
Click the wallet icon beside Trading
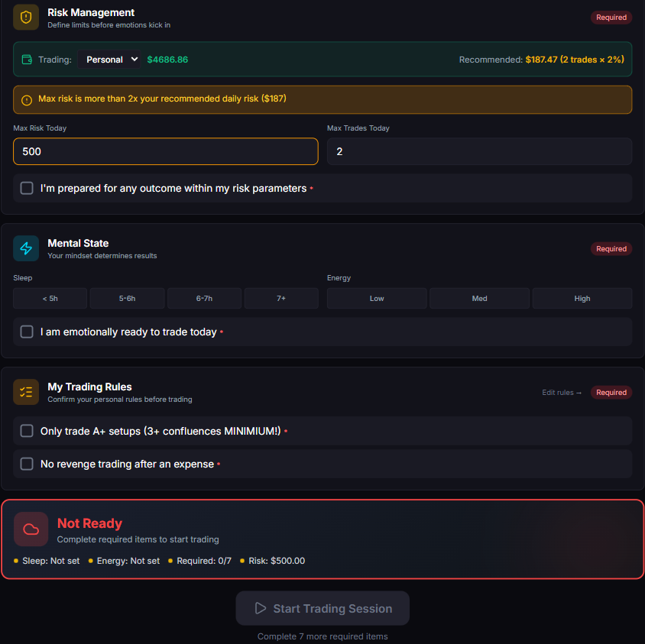tap(27, 60)
